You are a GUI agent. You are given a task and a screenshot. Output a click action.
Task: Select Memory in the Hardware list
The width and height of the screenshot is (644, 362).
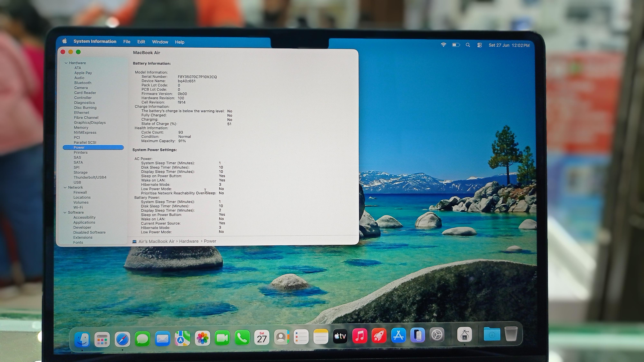(81, 127)
